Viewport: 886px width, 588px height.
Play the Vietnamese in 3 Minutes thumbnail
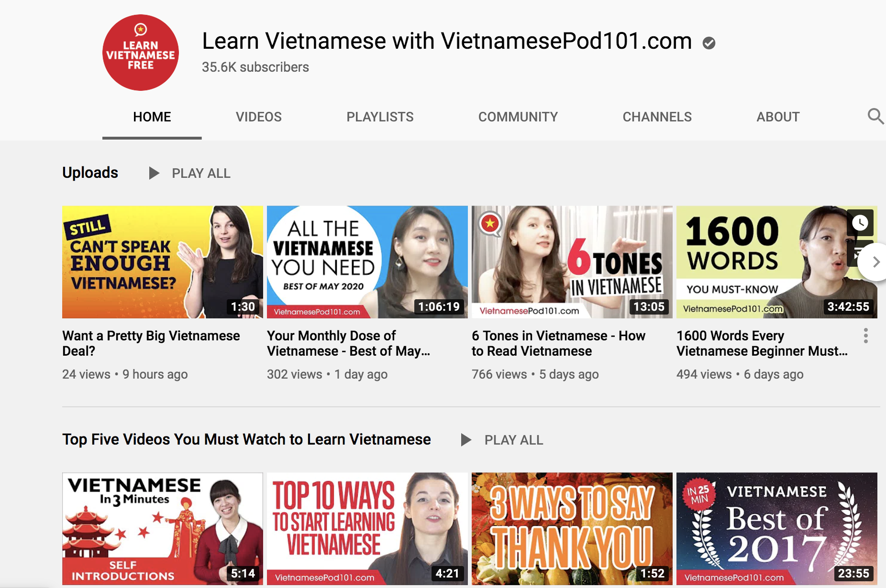(x=163, y=529)
